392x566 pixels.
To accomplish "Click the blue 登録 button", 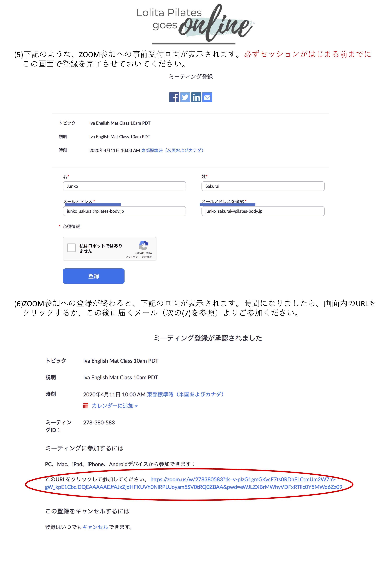I will [94, 276].
